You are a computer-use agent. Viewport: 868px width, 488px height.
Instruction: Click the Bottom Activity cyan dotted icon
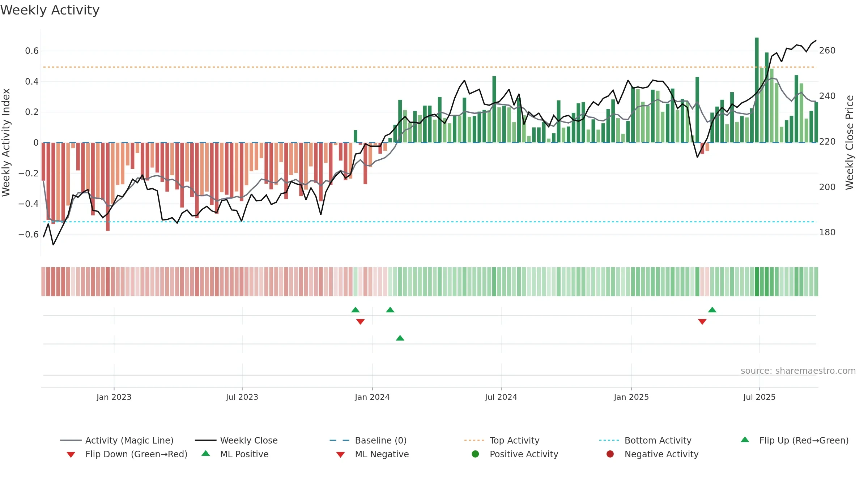pyautogui.click(x=609, y=440)
